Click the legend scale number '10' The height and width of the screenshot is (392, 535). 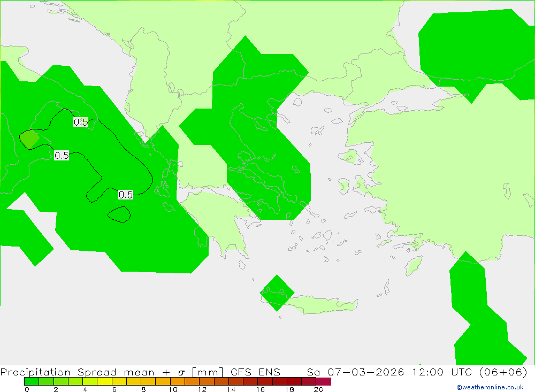coord(173,389)
